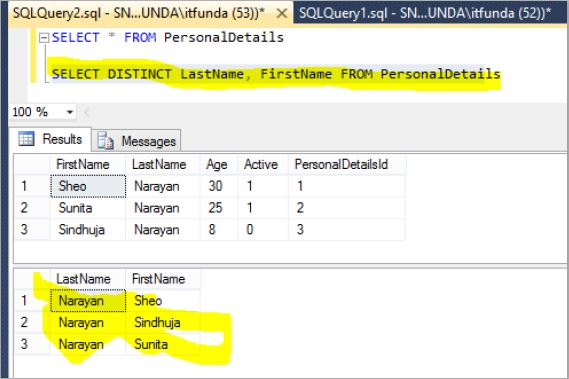This screenshot has width=569, height=379.
Task: Click the Results grid icon
Action: 26,139
